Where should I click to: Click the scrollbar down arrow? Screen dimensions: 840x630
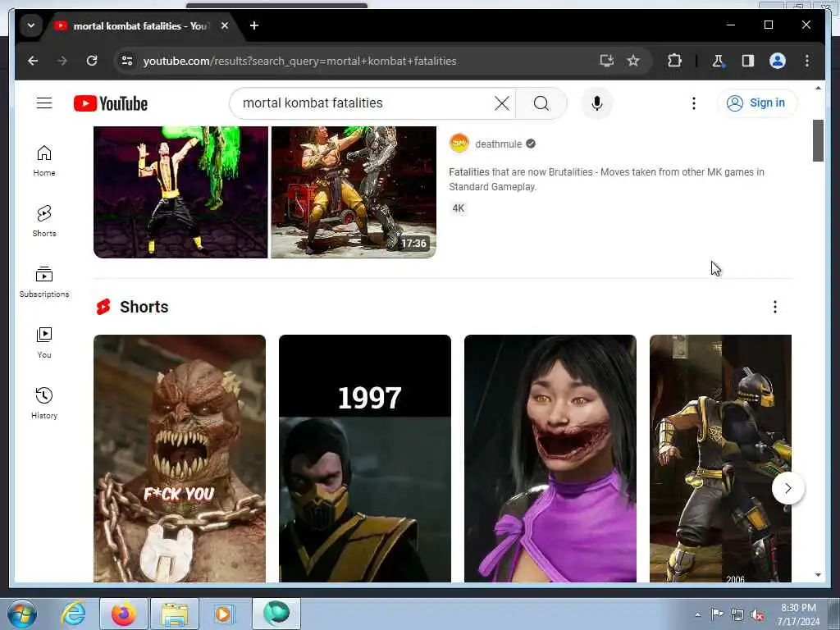[818, 575]
